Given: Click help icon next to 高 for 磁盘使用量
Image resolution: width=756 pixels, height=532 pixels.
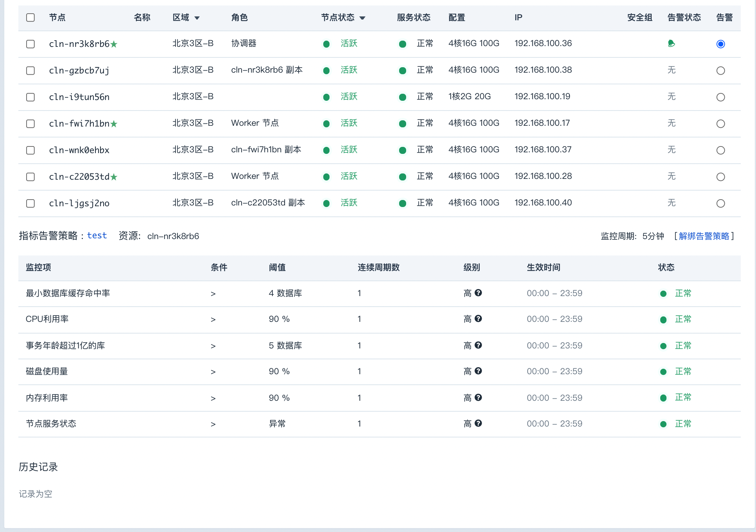Looking at the screenshot, I should point(478,371).
